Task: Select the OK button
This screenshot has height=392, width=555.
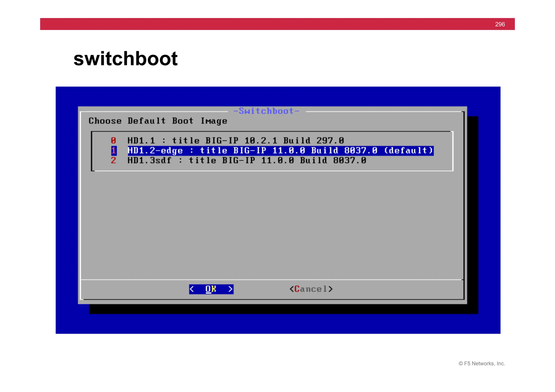Action: pos(211,289)
